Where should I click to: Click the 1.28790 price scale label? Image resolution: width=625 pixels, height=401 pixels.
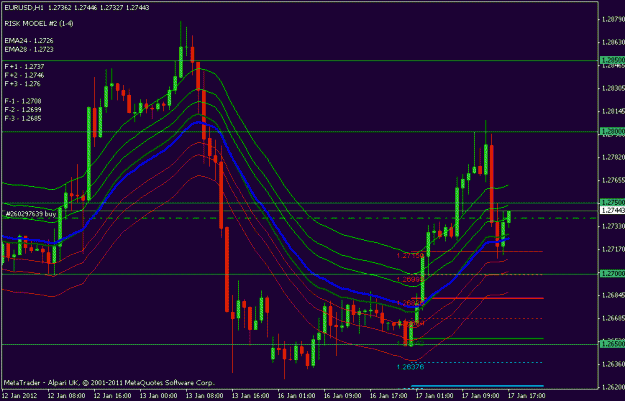[x=613, y=19]
